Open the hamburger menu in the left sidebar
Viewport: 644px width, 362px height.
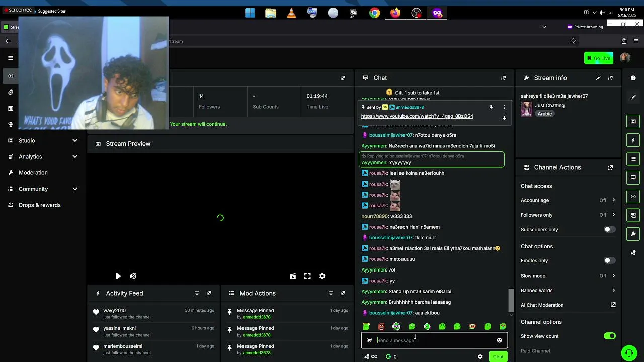pos(11,58)
